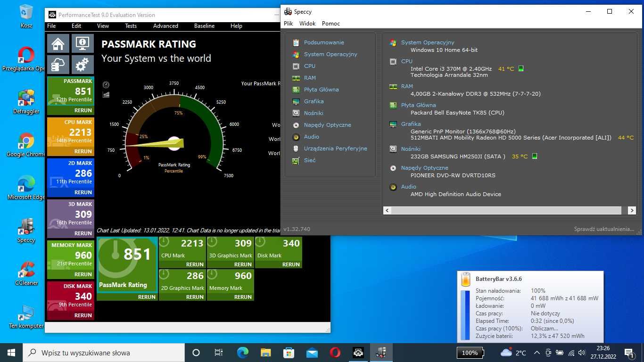Select Audio in the Speccy sidebar
644x362 pixels.
(x=312, y=137)
